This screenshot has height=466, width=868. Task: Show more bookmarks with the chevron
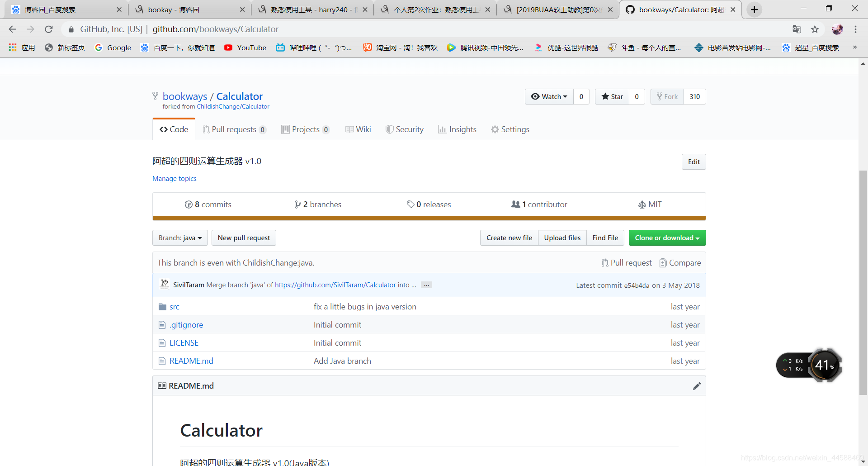[855, 48]
